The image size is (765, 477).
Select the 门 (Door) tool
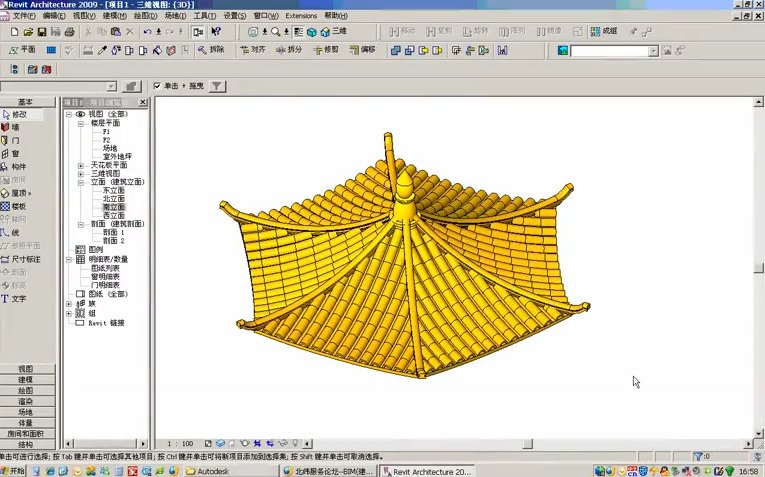[x=17, y=141]
